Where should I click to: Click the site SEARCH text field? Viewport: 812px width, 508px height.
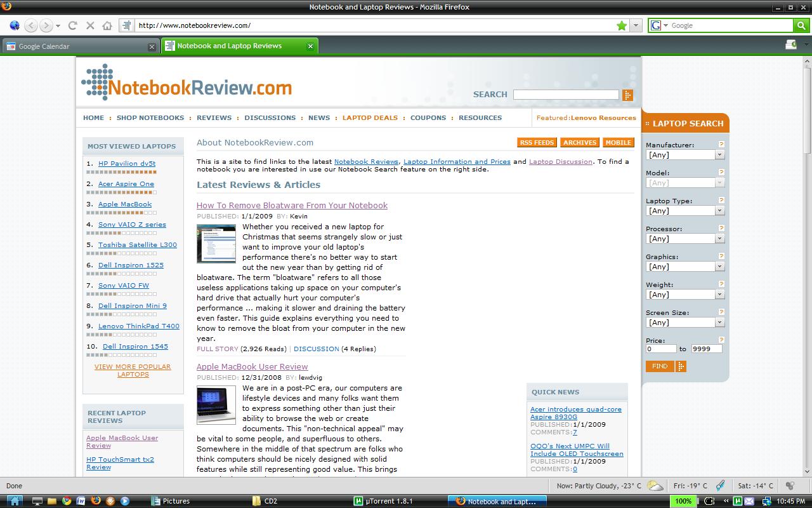pyautogui.click(x=566, y=95)
